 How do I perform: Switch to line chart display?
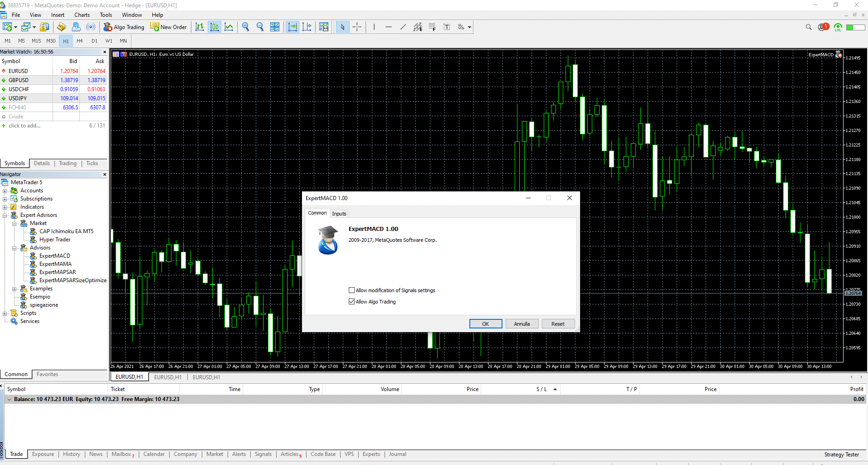click(229, 27)
